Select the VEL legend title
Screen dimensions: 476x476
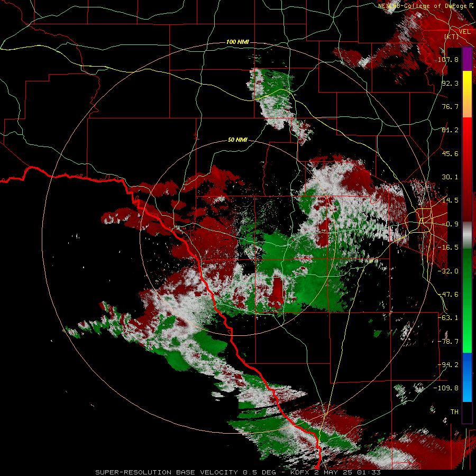(x=464, y=32)
